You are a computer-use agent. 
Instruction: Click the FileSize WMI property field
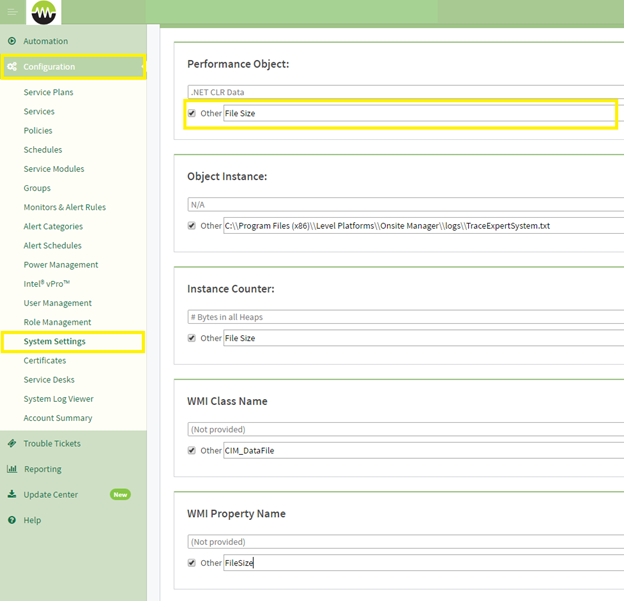tap(423, 563)
